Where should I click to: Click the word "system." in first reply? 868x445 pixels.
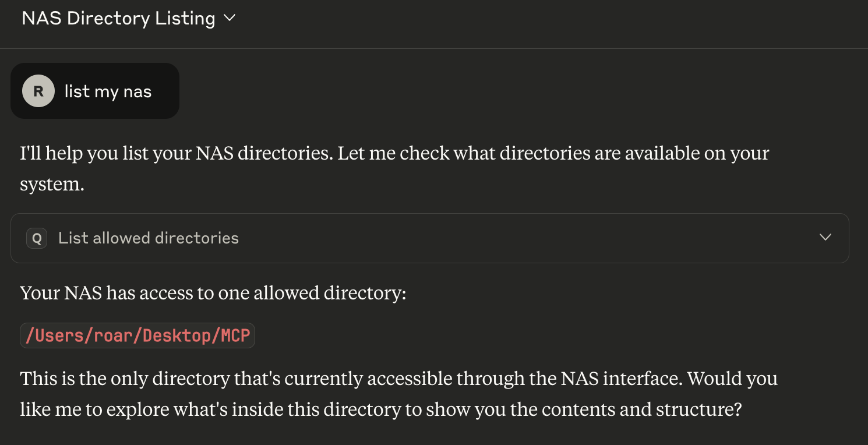click(x=52, y=185)
